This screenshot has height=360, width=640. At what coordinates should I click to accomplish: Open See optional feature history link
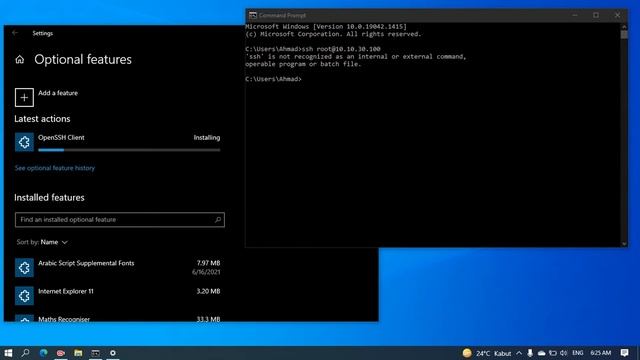tap(55, 168)
